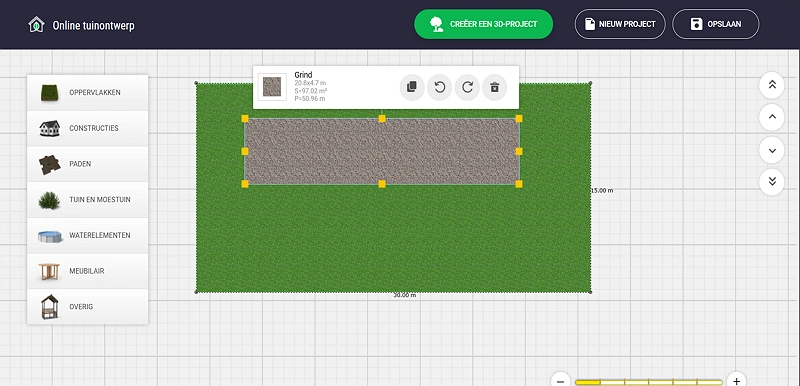Start a new project with NIEUW PROJECT
The image size is (800, 386).
click(x=620, y=24)
